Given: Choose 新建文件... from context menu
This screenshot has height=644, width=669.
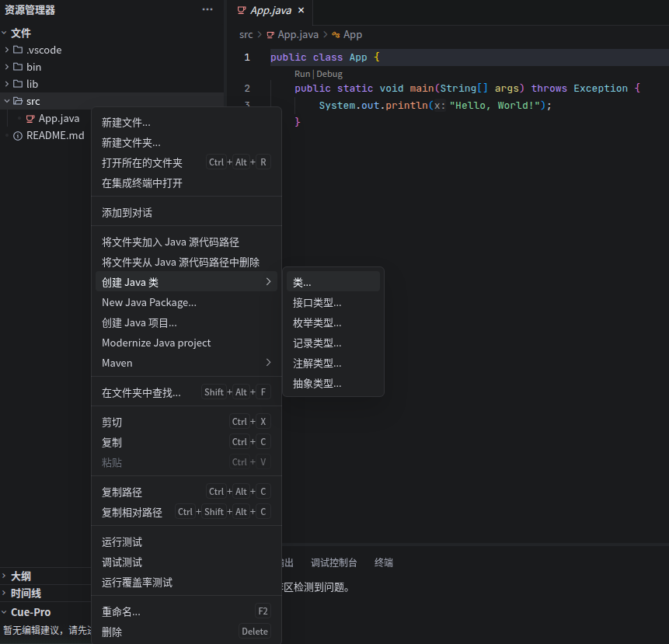Looking at the screenshot, I should pos(186,123).
